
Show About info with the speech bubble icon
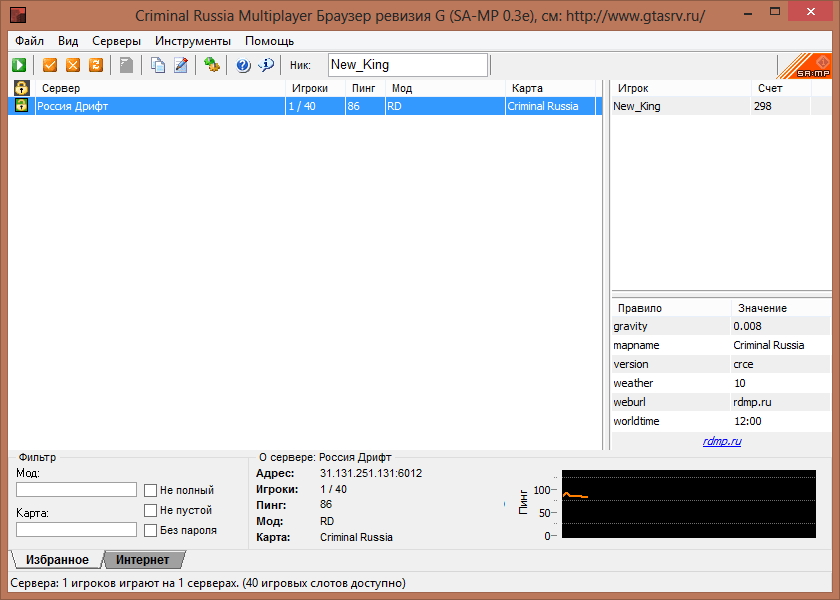(x=266, y=65)
